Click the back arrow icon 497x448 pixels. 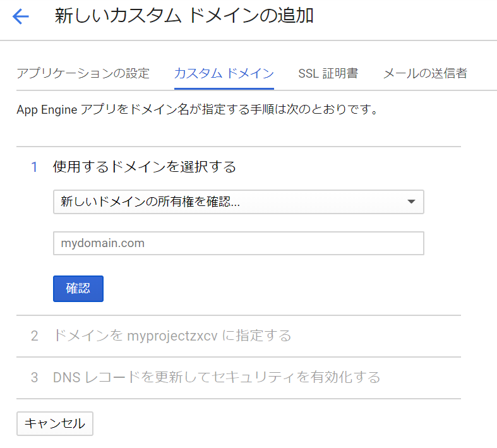pos(21,16)
